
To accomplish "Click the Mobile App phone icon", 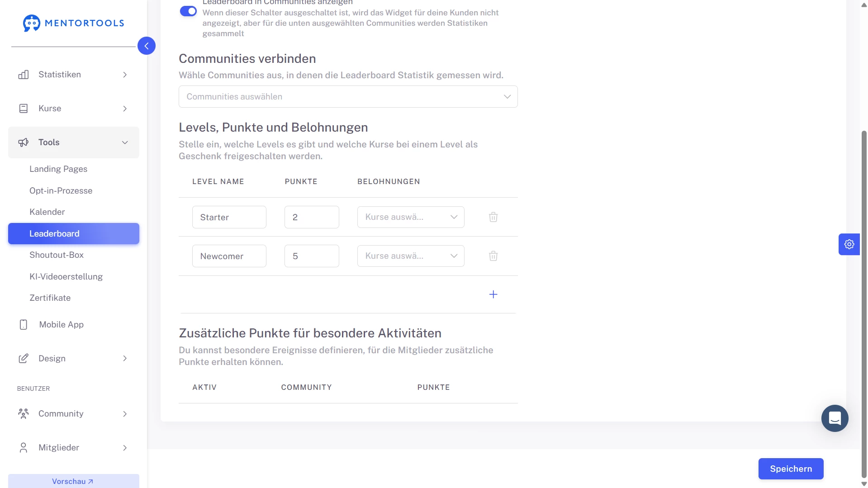I will pos(24,325).
